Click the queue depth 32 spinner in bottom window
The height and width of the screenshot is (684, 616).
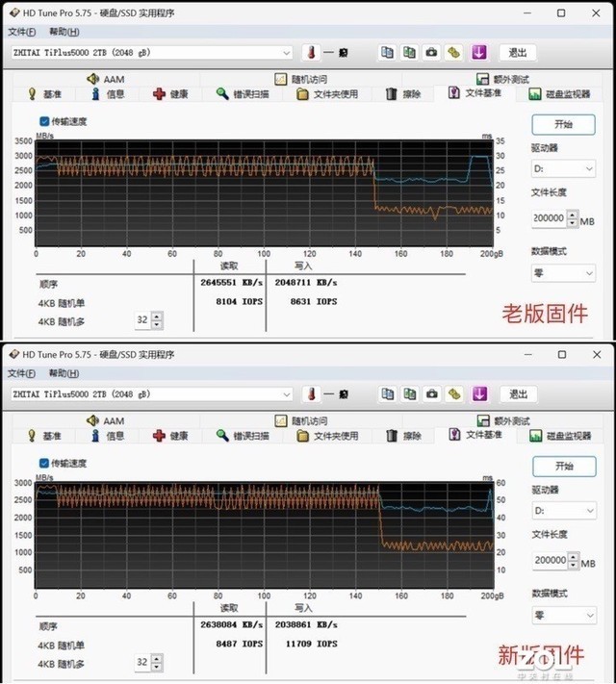pyautogui.click(x=157, y=662)
